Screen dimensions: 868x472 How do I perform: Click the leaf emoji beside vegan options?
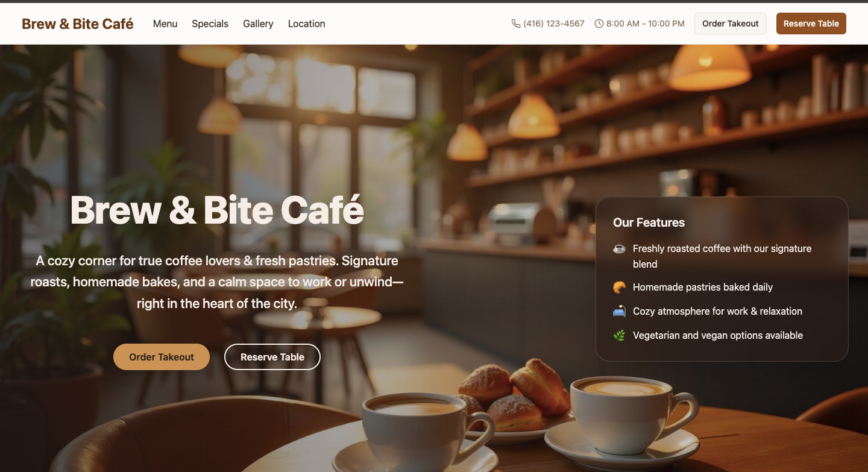pos(619,335)
